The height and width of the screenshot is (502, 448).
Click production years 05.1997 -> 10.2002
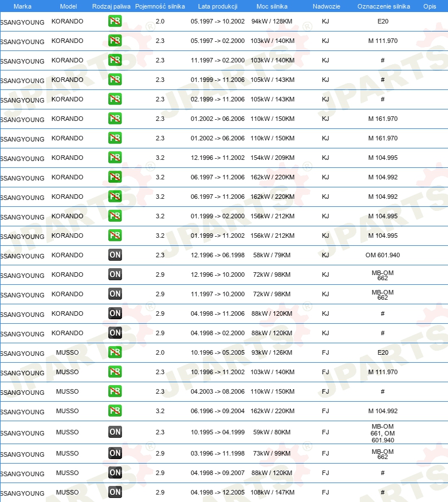(x=218, y=21)
